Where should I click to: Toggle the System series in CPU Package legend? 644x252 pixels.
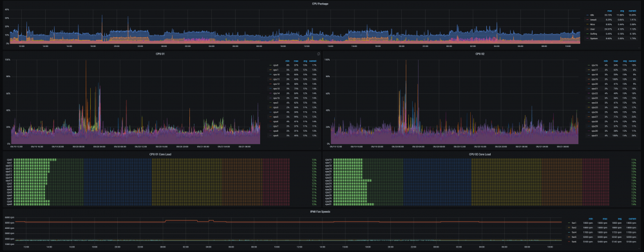click(x=594, y=38)
